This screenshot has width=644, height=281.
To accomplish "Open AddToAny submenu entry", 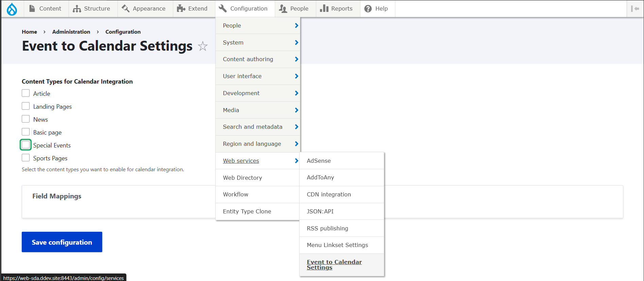I will [x=342, y=177].
